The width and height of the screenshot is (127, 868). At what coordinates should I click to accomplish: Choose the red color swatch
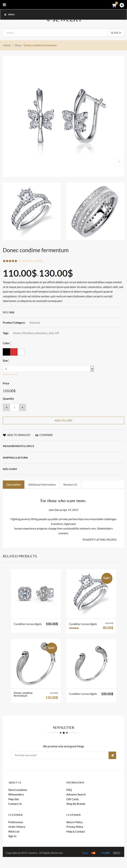click(x=14, y=352)
